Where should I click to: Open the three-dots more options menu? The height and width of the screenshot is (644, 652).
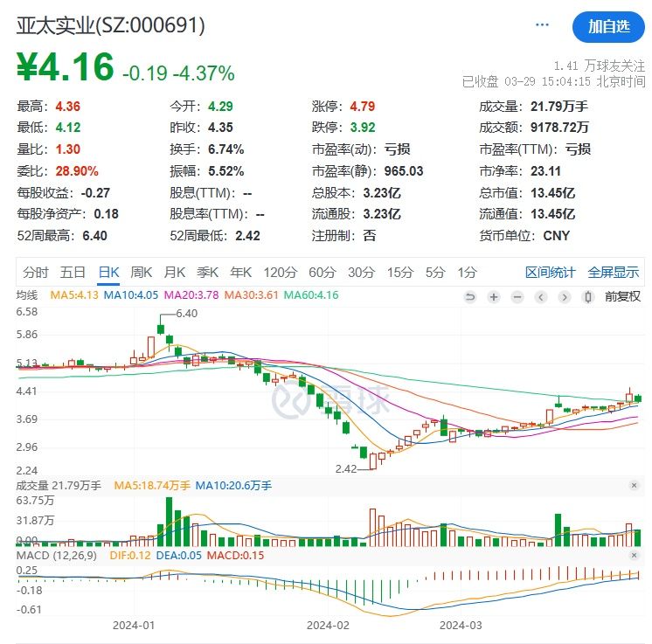coord(542,25)
